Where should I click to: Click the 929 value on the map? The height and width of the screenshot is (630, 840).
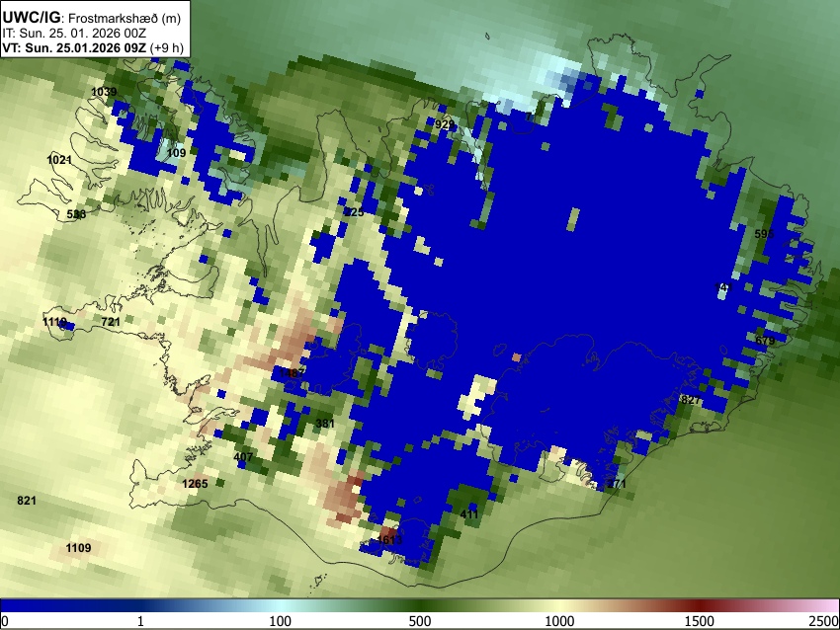444,124
